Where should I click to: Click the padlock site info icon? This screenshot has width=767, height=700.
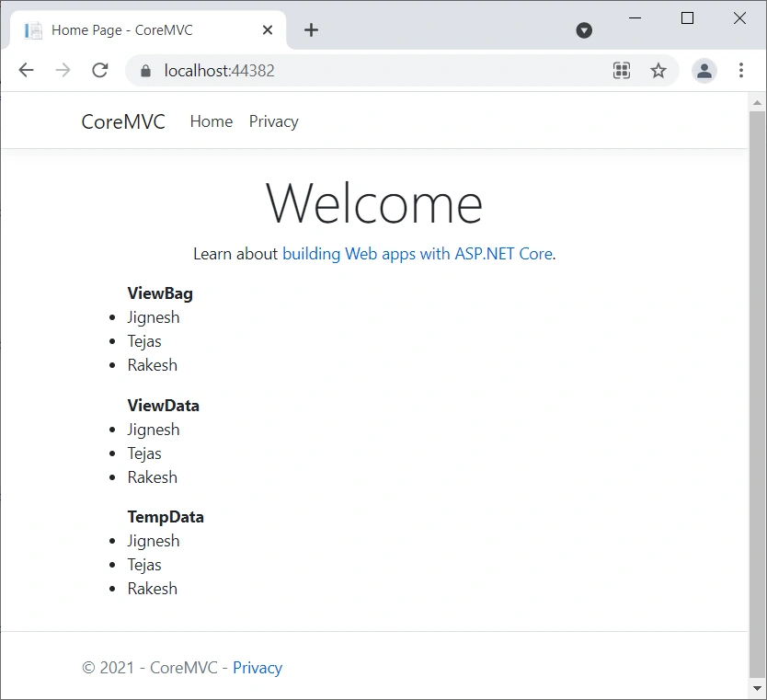click(x=145, y=71)
